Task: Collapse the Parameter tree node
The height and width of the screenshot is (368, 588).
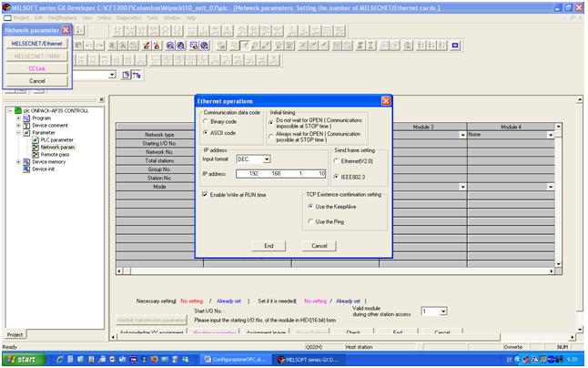Action: 18,132
